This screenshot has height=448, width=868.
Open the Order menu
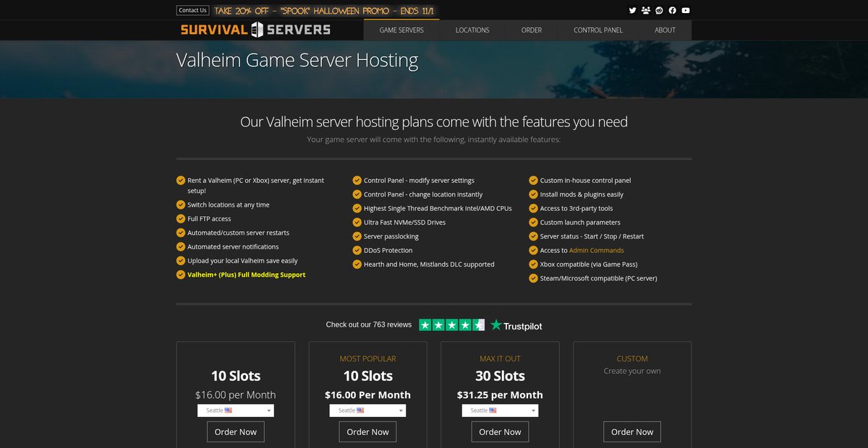(x=532, y=30)
